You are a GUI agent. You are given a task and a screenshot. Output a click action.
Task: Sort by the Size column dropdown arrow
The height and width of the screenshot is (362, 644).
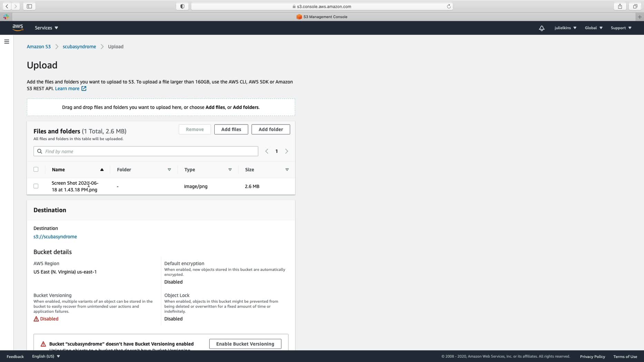click(287, 170)
